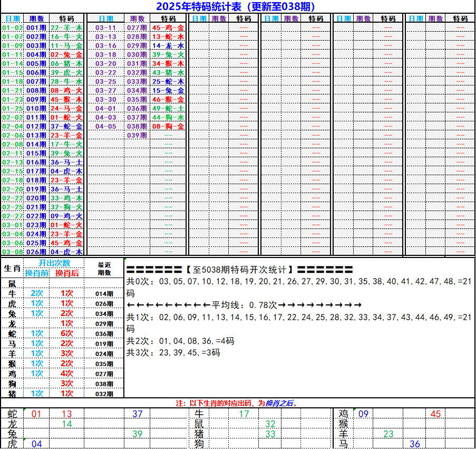Select the 001期 cell in first column group
Image resolution: width=476 pixels, height=449 pixels.
click(x=36, y=27)
